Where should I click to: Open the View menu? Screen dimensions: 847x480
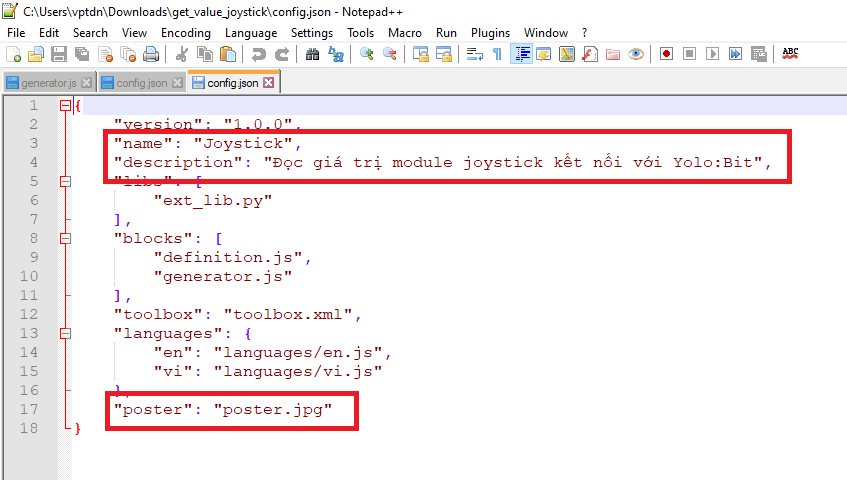(x=134, y=33)
